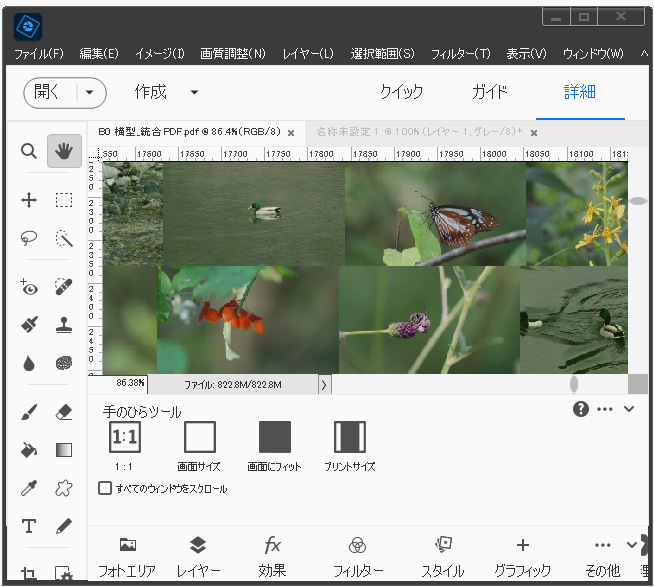Open the Styles (スタイル) panel
Image resolution: width=654 pixels, height=587 pixels.
pos(443,557)
